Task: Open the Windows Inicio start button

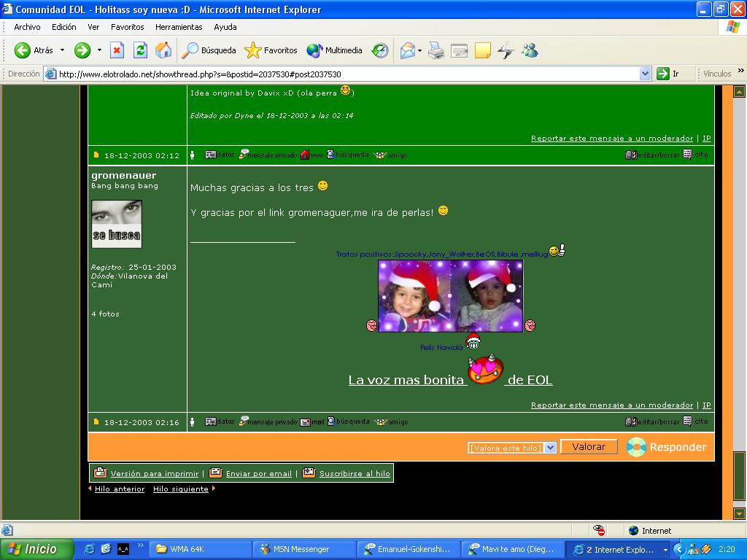Action: pyautogui.click(x=36, y=549)
